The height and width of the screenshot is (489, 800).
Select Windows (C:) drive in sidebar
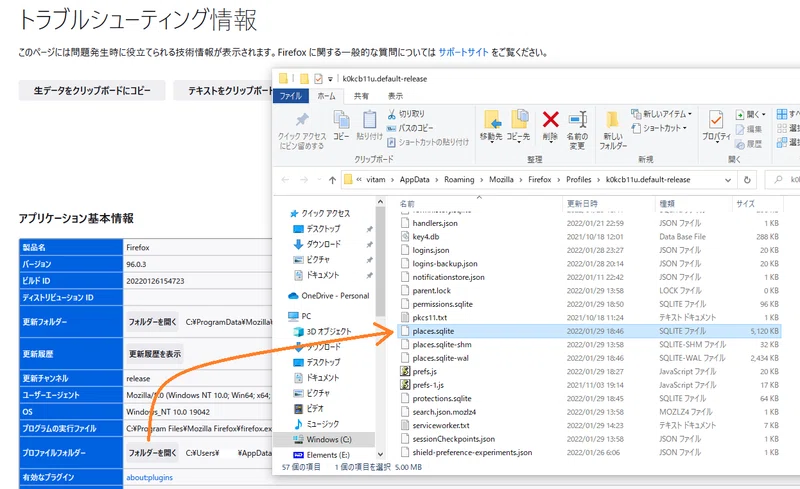pos(322,439)
